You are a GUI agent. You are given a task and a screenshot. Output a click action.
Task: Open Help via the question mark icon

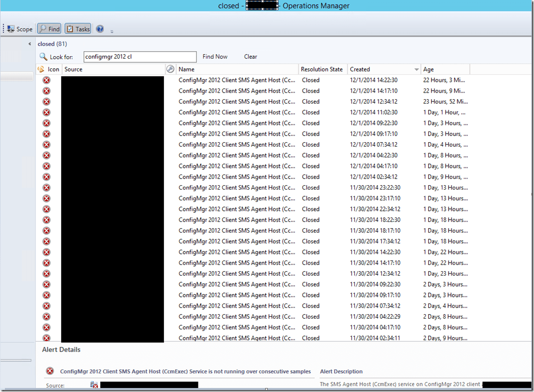click(x=100, y=29)
